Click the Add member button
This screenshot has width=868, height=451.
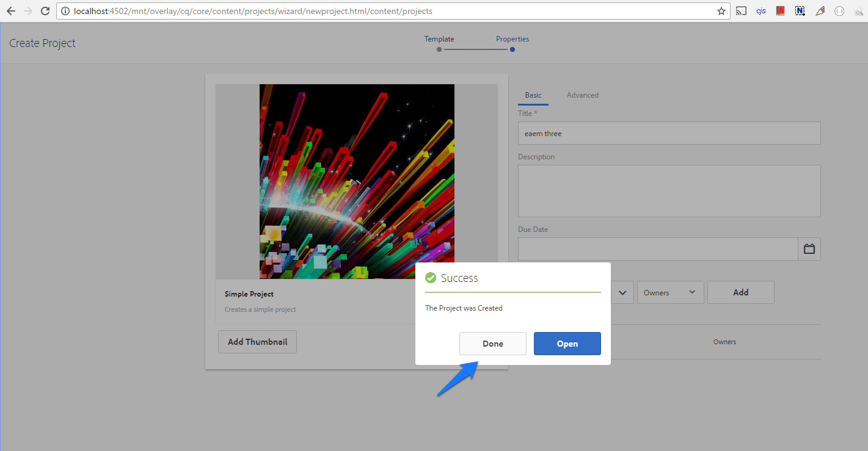click(x=741, y=292)
